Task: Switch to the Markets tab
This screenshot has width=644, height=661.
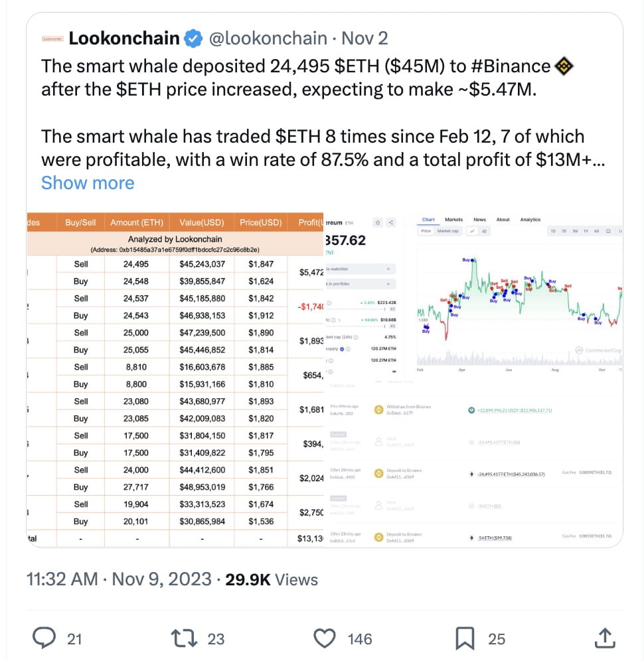Action: (x=453, y=220)
